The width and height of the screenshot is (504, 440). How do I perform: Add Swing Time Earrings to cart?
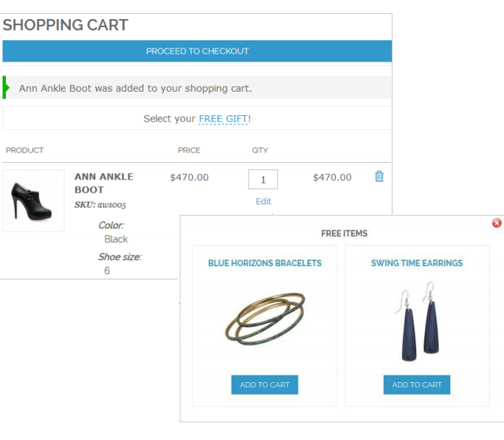(x=417, y=384)
